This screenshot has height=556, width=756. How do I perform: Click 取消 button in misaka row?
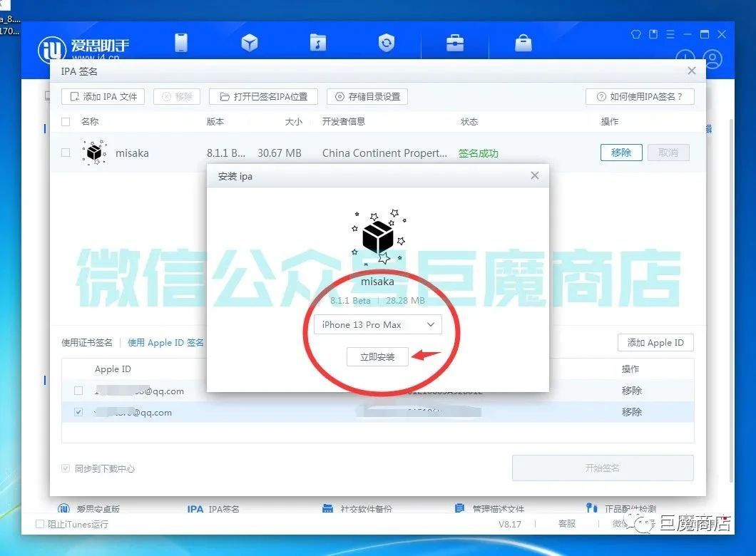pos(668,153)
